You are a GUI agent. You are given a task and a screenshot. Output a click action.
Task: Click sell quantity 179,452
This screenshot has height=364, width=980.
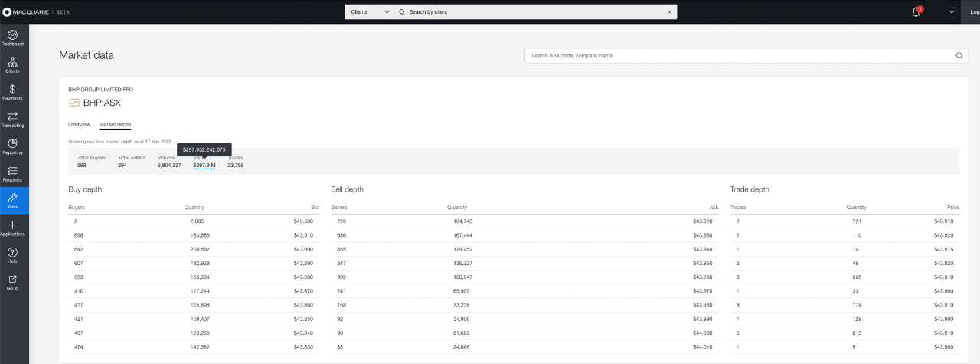pyautogui.click(x=462, y=248)
